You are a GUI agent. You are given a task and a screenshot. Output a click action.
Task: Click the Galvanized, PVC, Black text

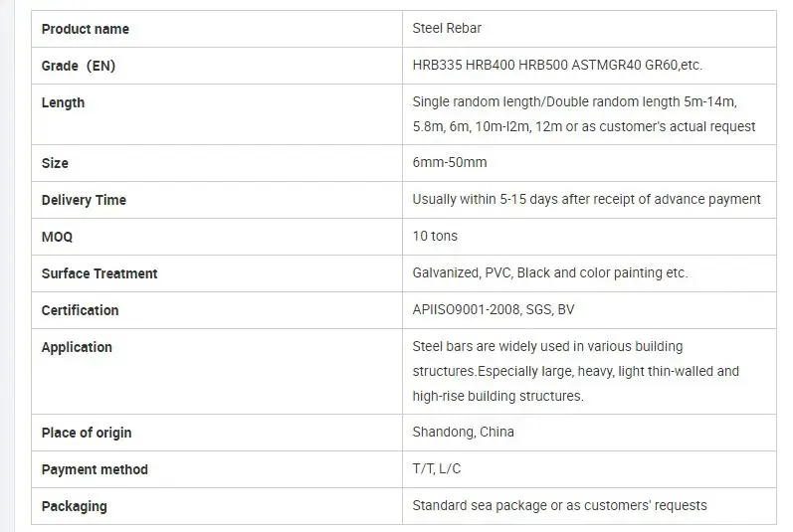(549, 273)
